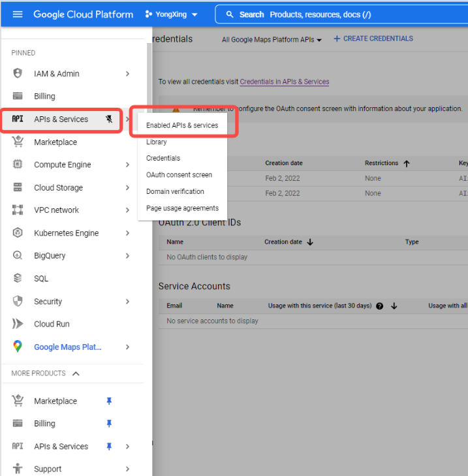Unpin APIs & Services from pinned list
This screenshot has height=476, width=468.
click(x=109, y=119)
